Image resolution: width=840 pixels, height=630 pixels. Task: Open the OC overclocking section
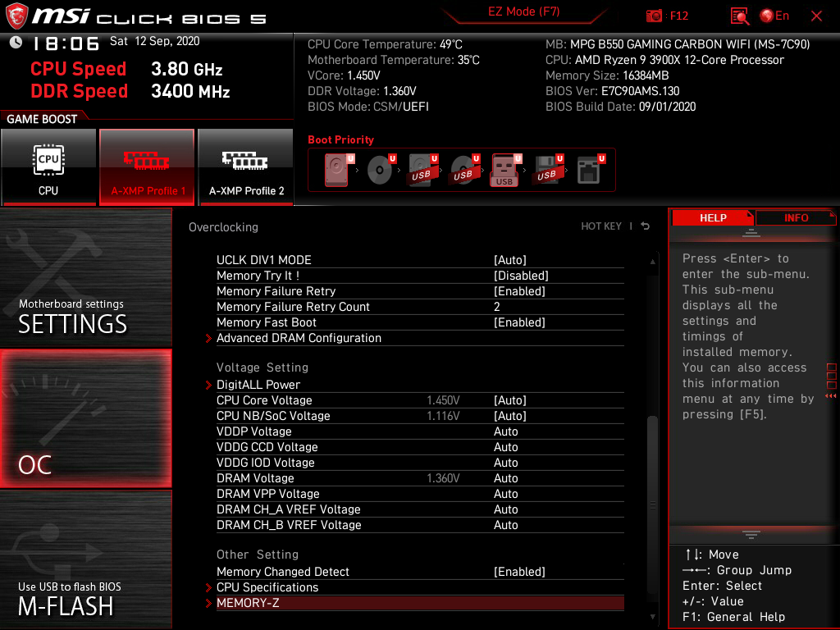85,418
